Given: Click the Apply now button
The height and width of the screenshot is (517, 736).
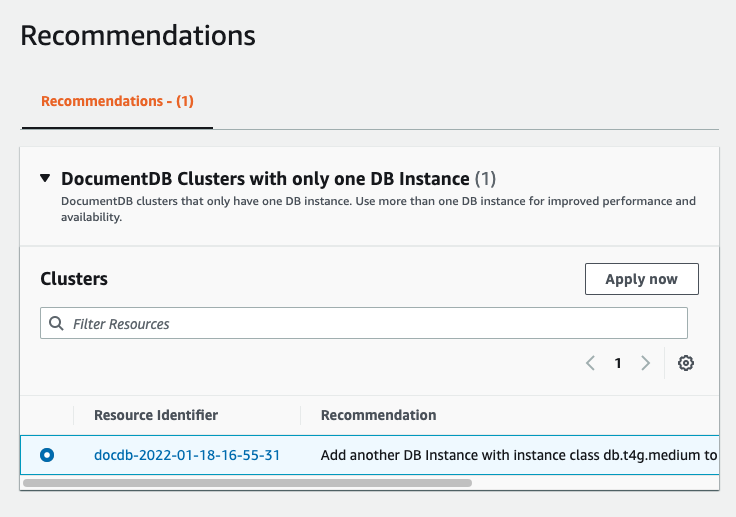Looking at the screenshot, I should [641, 279].
